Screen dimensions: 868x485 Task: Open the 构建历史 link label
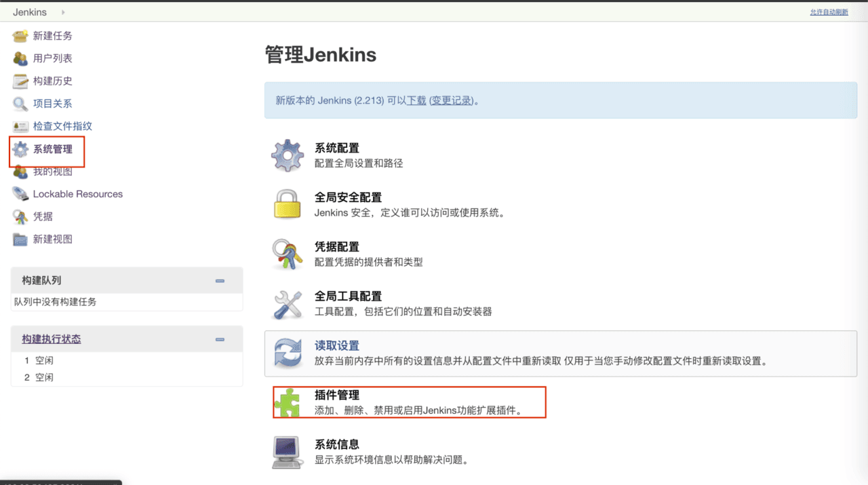[53, 81]
